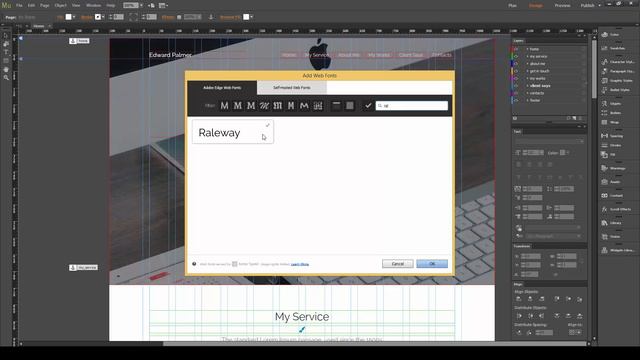Image resolution: width=640 pixels, height=360 pixels.
Task: Toggle the selected-fonts checkmark filter
Action: pyautogui.click(x=368, y=106)
